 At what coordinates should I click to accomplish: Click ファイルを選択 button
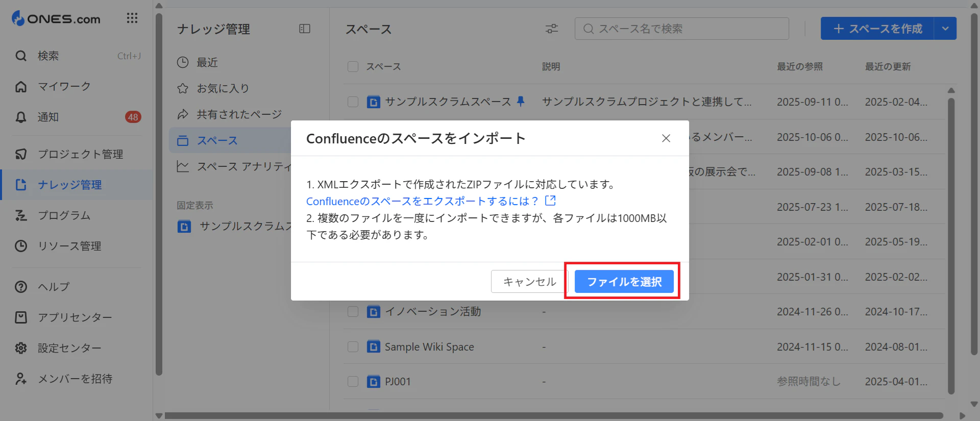[x=624, y=282]
